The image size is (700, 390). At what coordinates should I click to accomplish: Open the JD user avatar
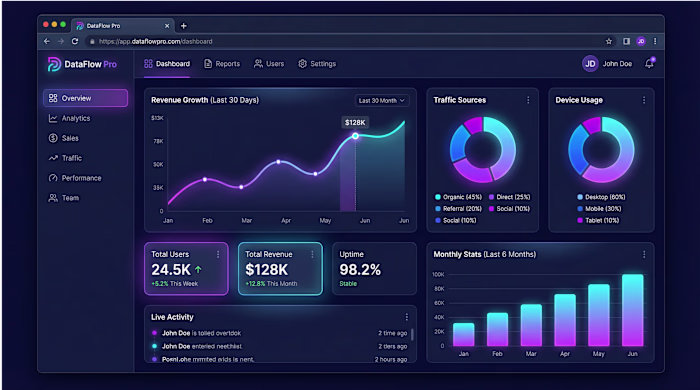tap(590, 64)
